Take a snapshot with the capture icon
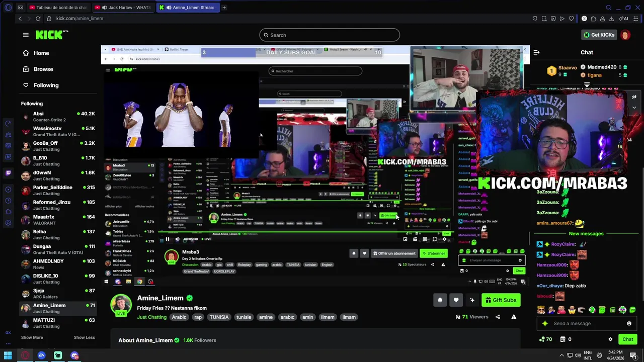Image resolution: width=644 pixels, height=362 pixels. tap(544, 19)
